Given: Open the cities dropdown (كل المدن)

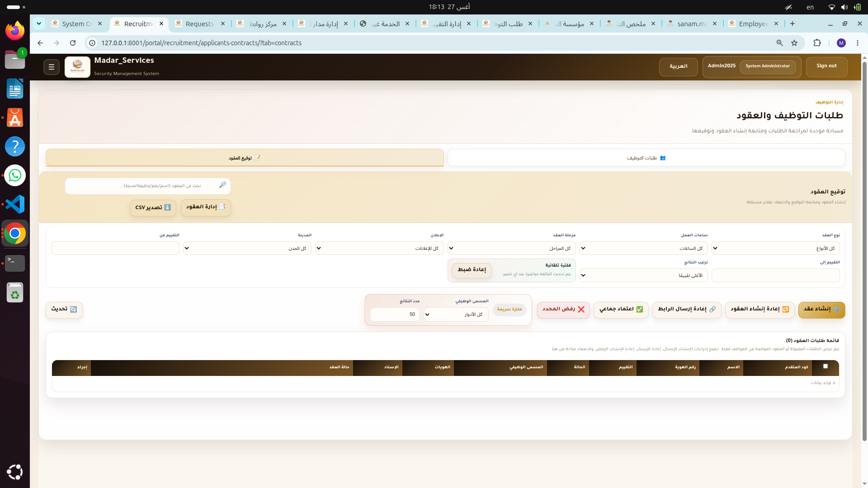Looking at the screenshot, I should click(247, 248).
